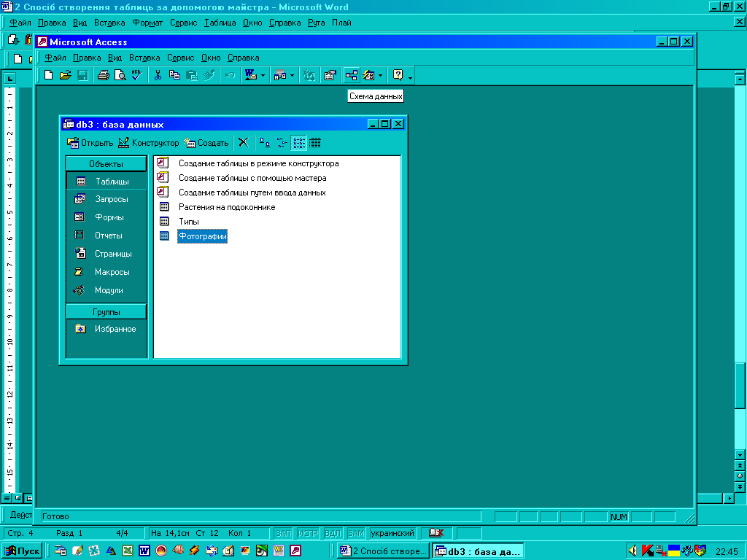Open Access Вид menu
Viewport: 747px width, 560px height.
click(115, 58)
